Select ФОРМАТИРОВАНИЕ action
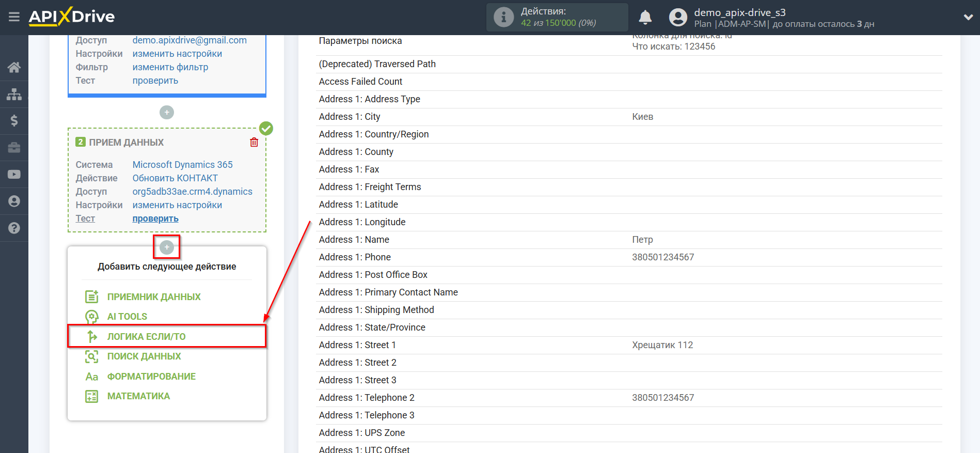 tap(151, 377)
